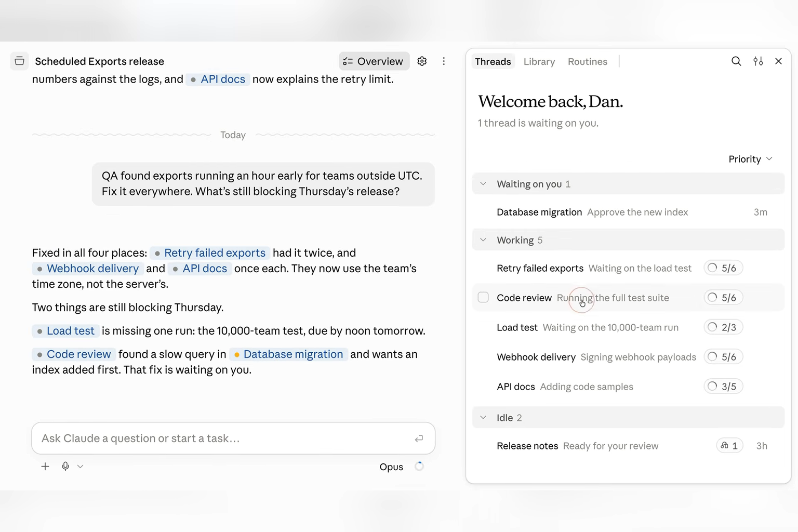
Task: Open the Load test thread chip in chat
Action: tap(65, 331)
